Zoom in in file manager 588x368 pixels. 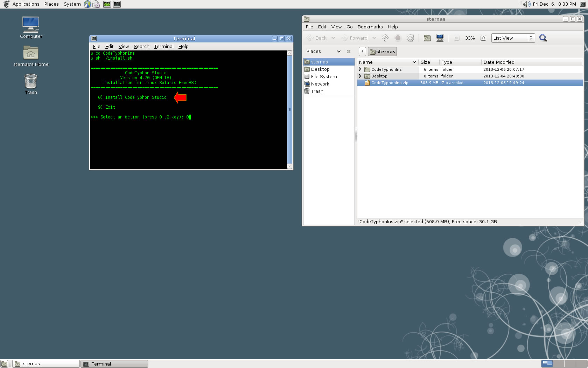(483, 38)
